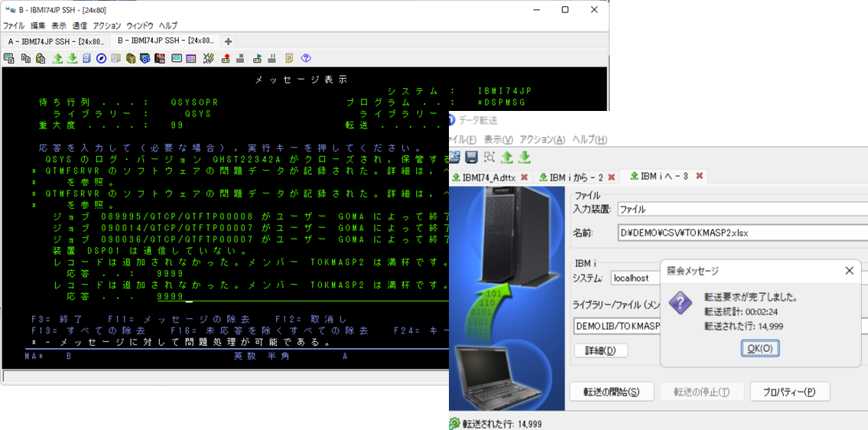The width and height of the screenshot is (868, 430).
Task: Click the floppy disk save icon in Data Transfer
Action: [x=472, y=158]
